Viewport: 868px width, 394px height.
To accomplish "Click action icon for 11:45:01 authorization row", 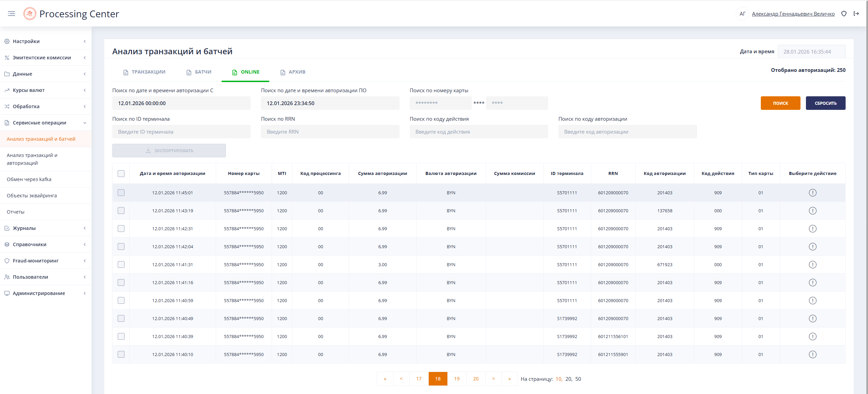I will point(812,193).
